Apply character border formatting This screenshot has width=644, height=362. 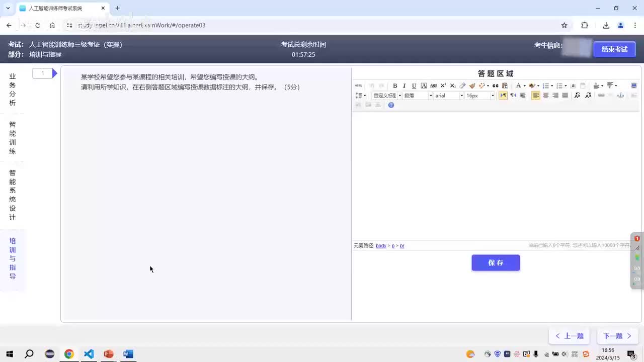pos(424,85)
